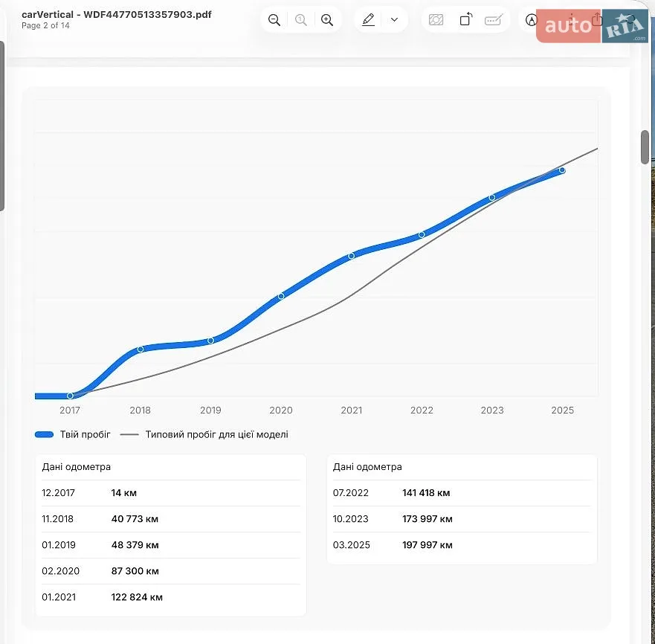Click the blue 'Твій пробіг' legend swatch
655x644 pixels.
point(45,434)
